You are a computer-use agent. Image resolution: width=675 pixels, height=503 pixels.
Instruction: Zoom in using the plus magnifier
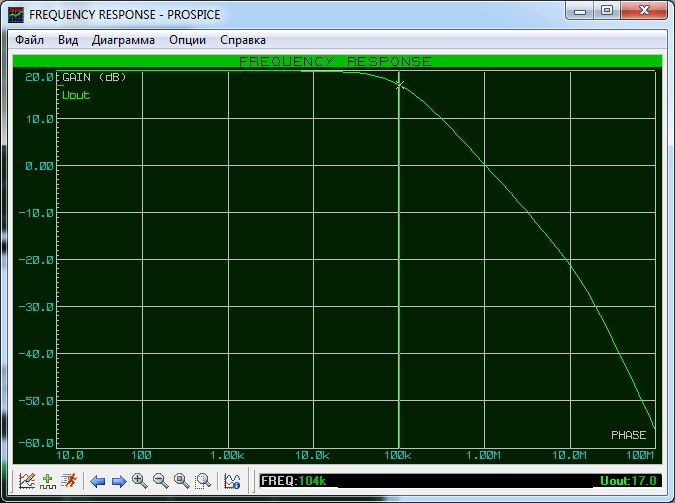[140, 481]
